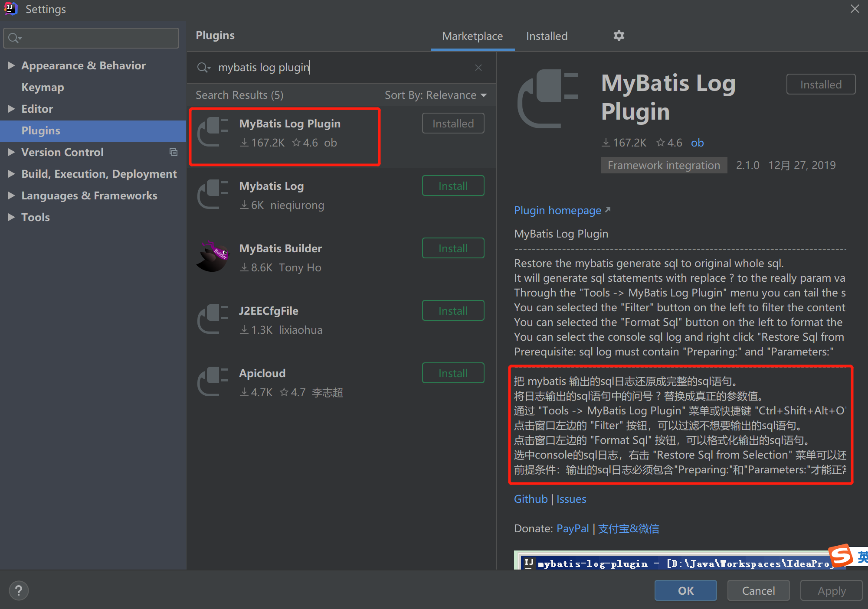Click the Framework integration tag
The image size is (868, 609).
(664, 165)
